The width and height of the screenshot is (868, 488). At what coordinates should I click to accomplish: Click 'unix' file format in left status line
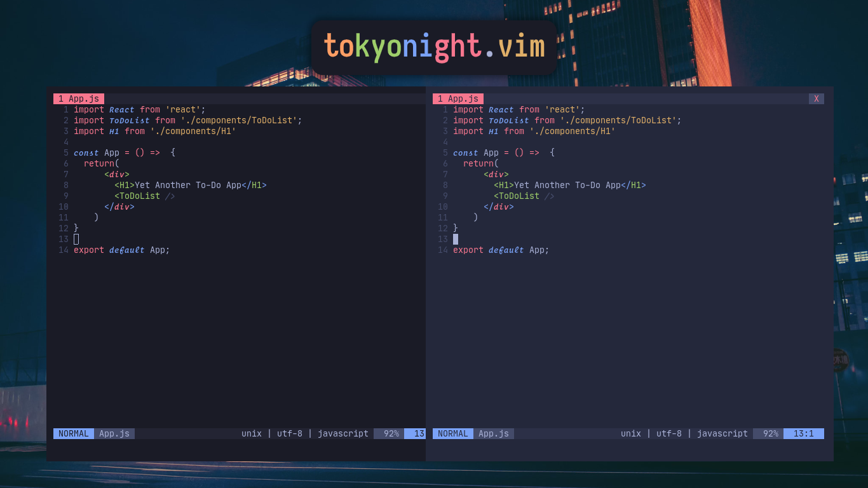(252, 433)
